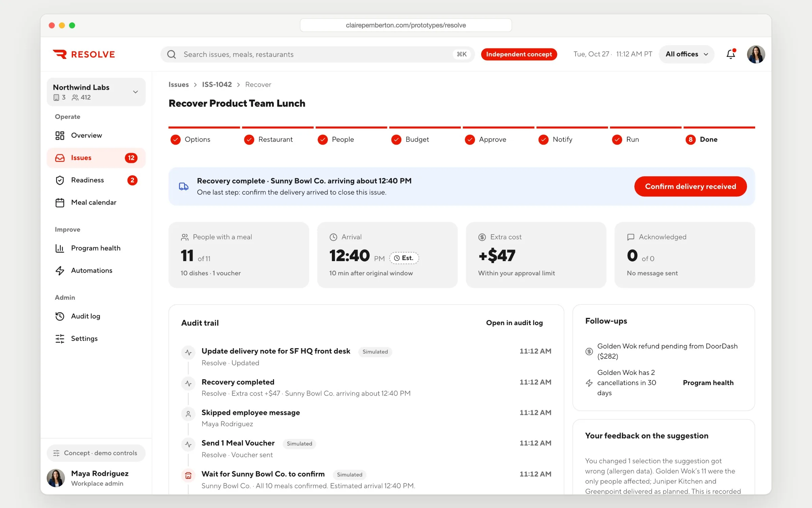The height and width of the screenshot is (508, 812).
Task: Click Maya Rodriguez profile at sidebar bottom
Action: point(96,478)
